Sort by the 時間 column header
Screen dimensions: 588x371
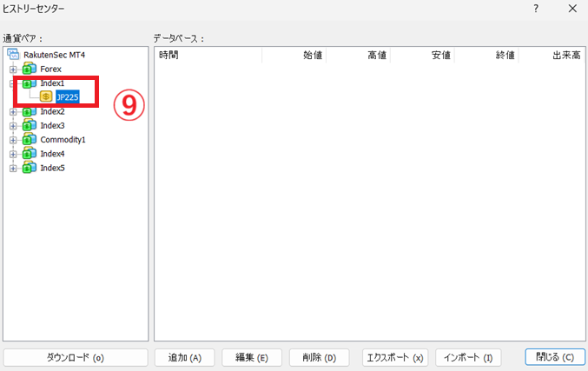click(x=208, y=56)
